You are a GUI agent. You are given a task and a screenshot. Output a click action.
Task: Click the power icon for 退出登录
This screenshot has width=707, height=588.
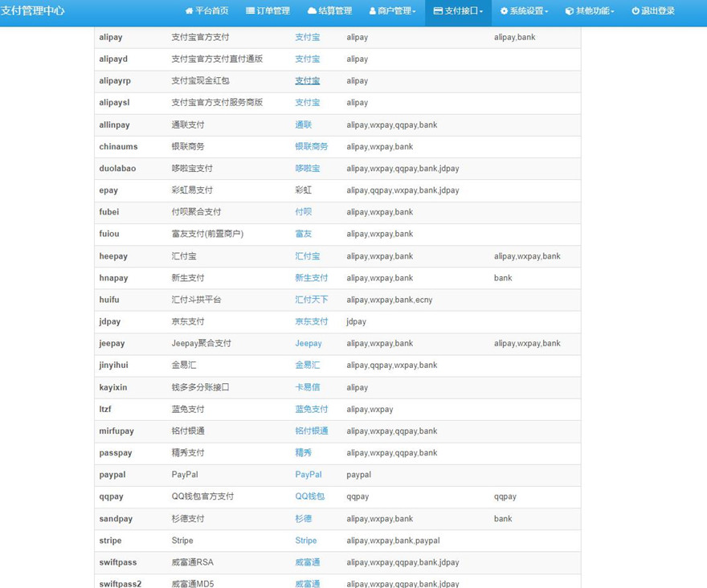tap(635, 10)
